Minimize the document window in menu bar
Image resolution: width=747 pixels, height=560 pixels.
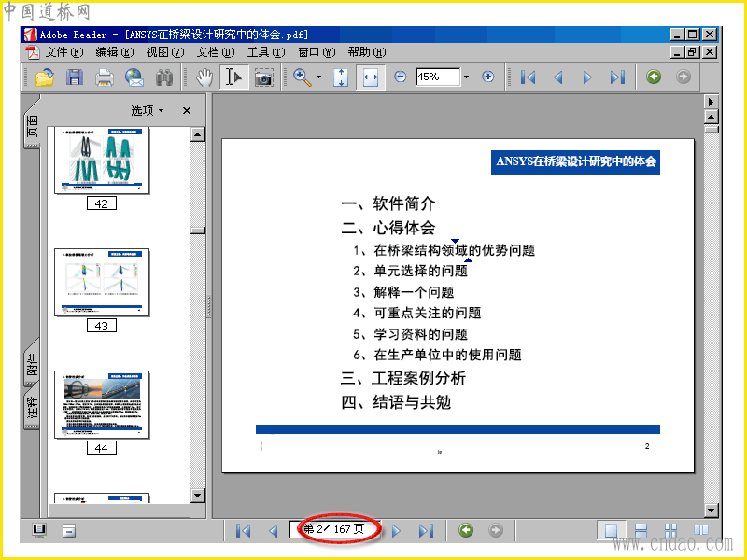(x=677, y=52)
